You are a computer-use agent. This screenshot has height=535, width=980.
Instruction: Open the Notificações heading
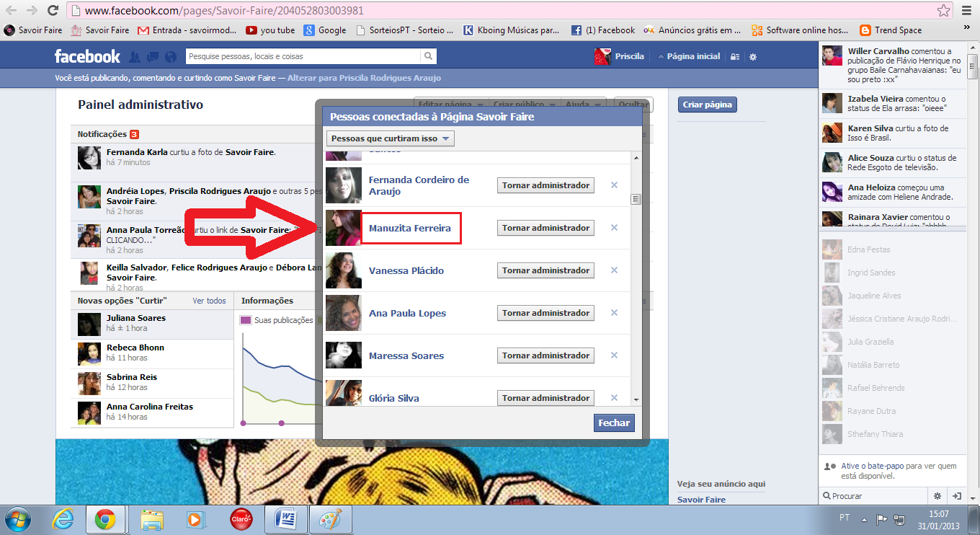[x=102, y=134]
